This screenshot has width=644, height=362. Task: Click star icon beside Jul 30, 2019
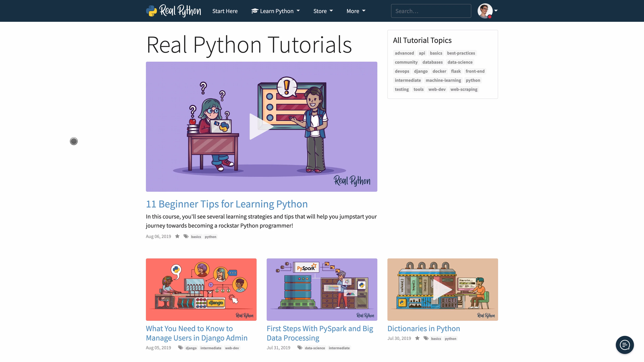pos(417,338)
